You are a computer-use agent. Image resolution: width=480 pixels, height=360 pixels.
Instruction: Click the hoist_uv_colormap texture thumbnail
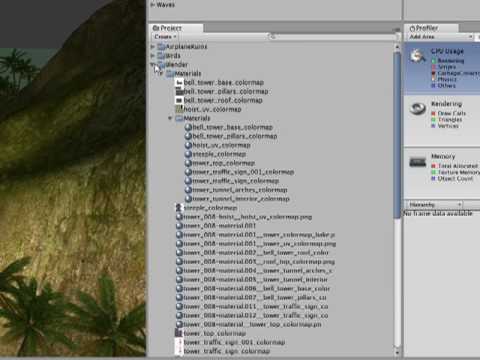click(x=179, y=109)
